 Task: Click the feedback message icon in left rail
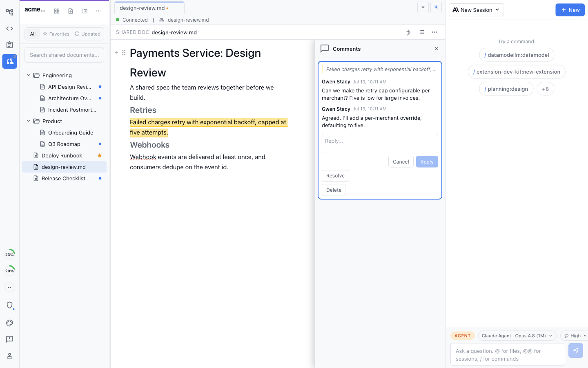(9, 339)
